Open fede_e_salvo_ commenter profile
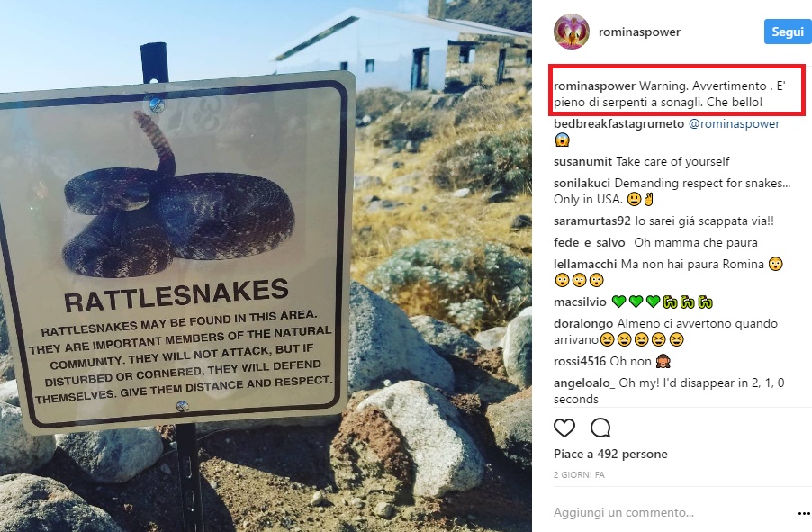 593,242
